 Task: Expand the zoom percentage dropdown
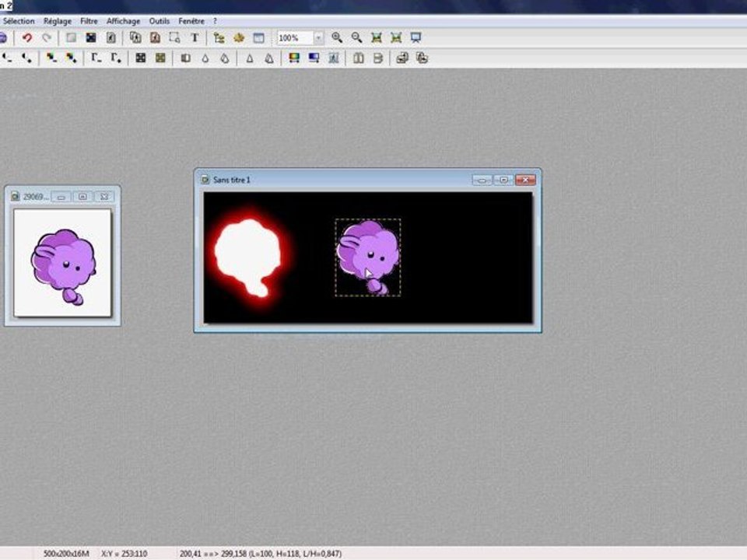click(318, 37)
